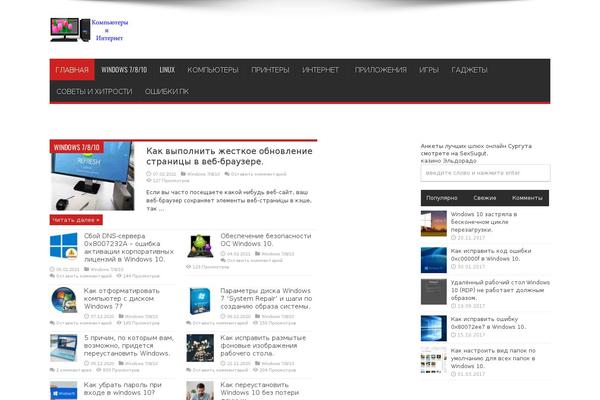Open the ПРИНТЕРЫ menu item
This screenshot has height=400, width=600.
point(270,70)
